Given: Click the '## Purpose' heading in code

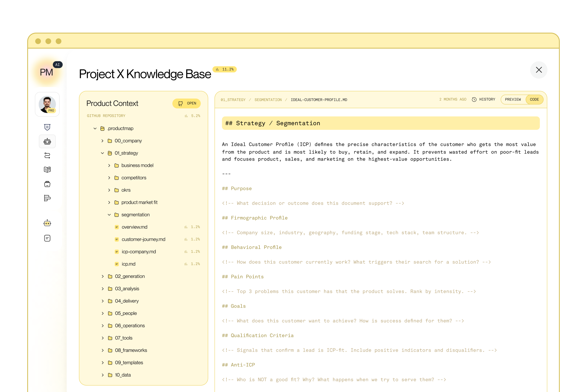Looking at the screenshot, I should (x=237, y=189).
